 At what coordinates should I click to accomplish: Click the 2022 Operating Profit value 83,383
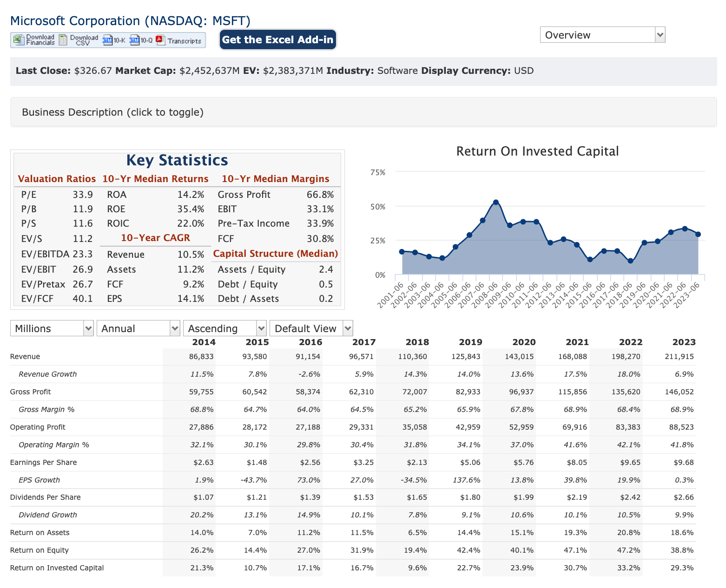point(628,427)
